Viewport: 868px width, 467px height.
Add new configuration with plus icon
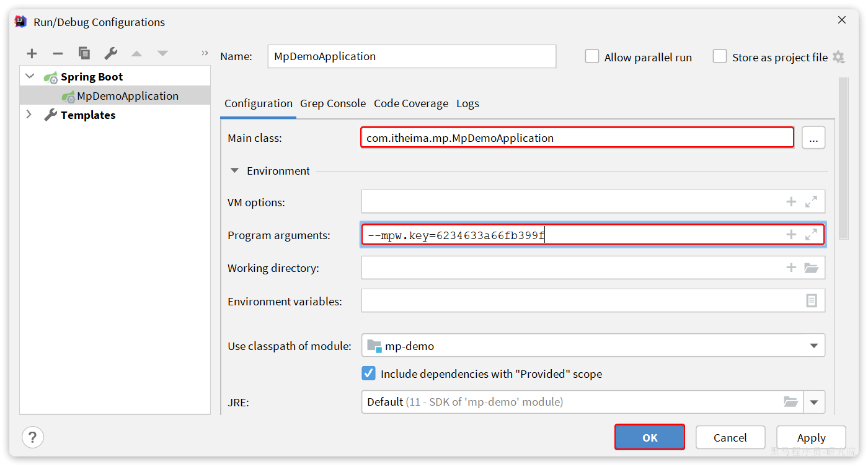point(32,54)
